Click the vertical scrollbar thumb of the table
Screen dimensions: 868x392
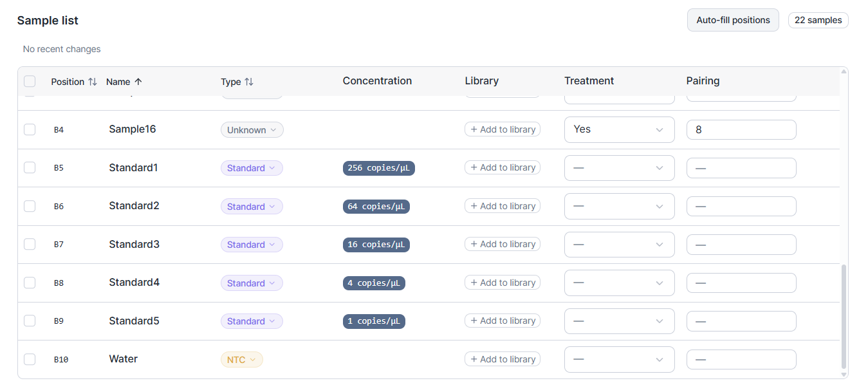click(844, 315)
